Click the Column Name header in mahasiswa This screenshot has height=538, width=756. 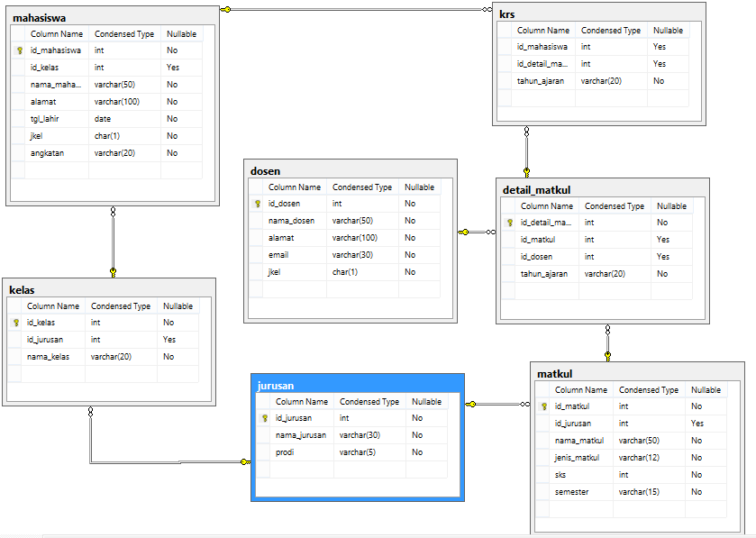pyautogui.click(x=57, y=33)
